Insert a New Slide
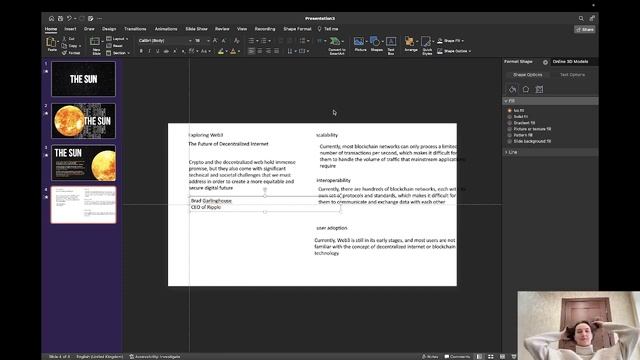This screenshot has height=360, width=640. coord(96,45)
